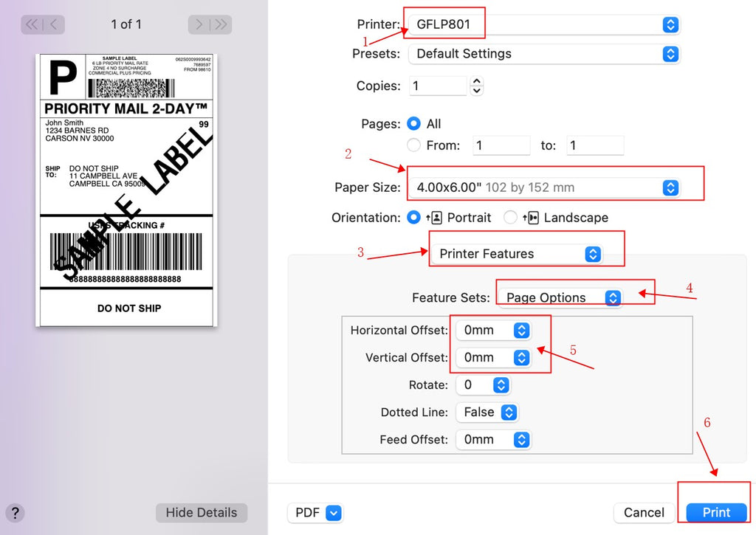
Task: Select the All pages radio button
Action: click(x=414, y=124)
